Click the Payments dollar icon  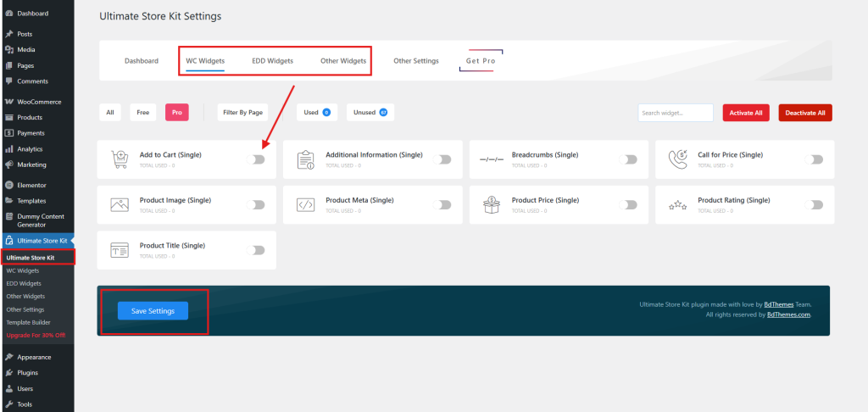pos(8,133)
